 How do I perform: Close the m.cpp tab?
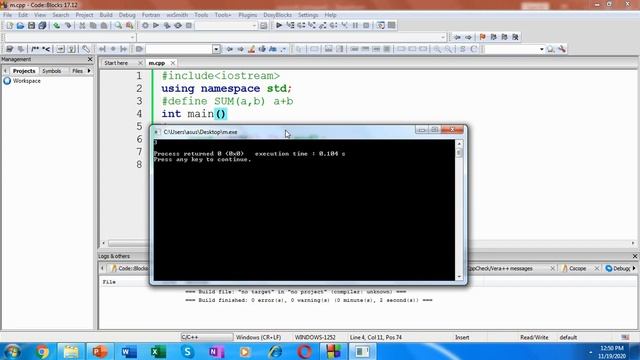tap(173, 63)
